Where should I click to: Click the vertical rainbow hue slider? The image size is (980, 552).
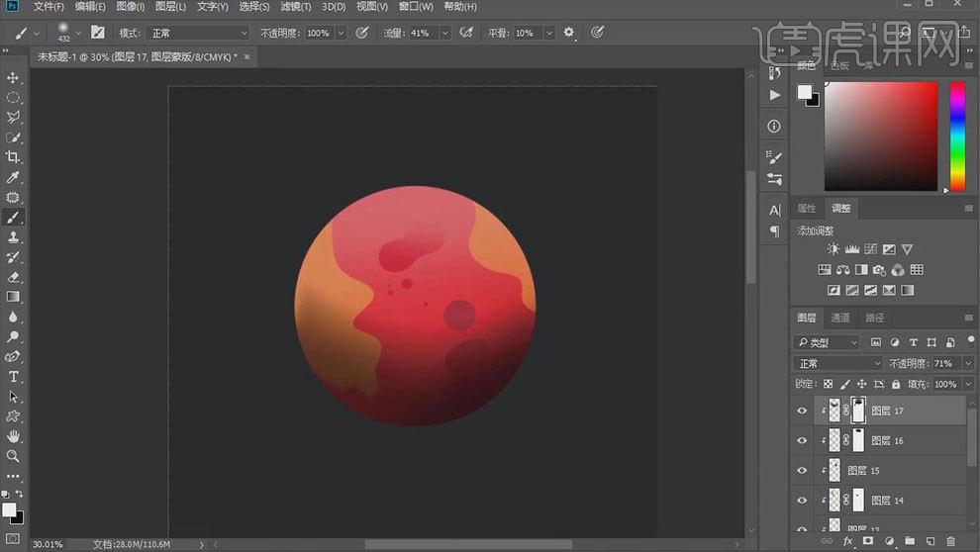tap(957, 136)
